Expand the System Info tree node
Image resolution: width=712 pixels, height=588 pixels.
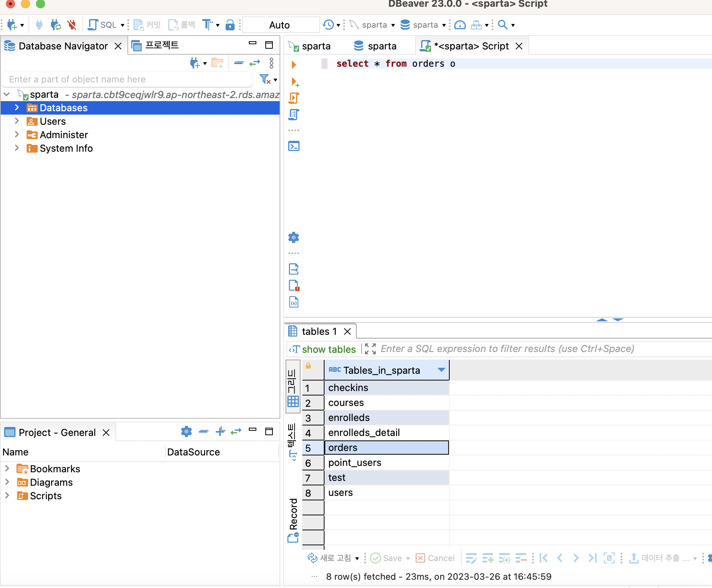pos(17,148)
